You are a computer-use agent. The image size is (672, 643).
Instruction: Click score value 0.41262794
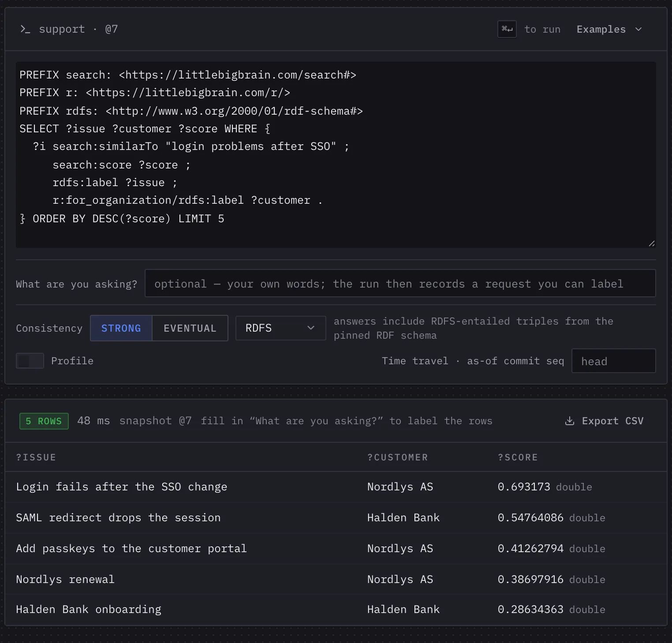(x=530, y=549)
